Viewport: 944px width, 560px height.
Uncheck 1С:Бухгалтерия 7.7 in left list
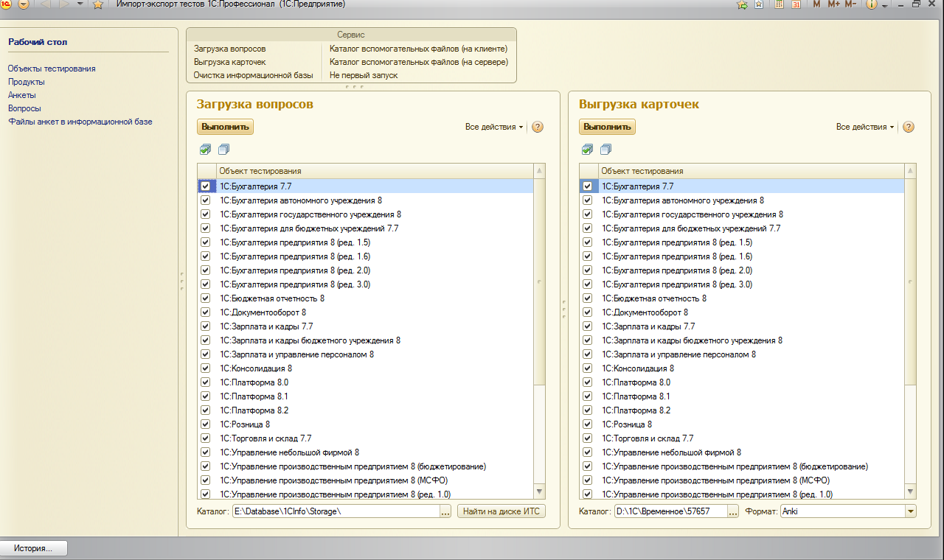(x=205, y=186)
